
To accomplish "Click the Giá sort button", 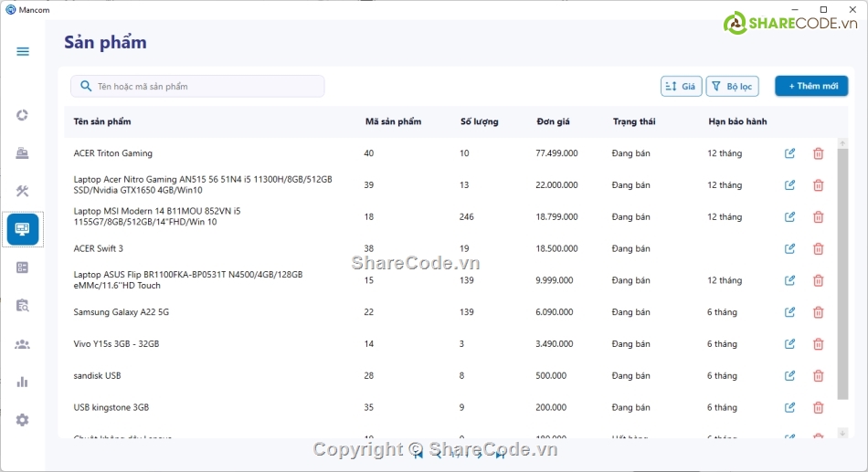I will pyautogui.click(x=681, y=86).
